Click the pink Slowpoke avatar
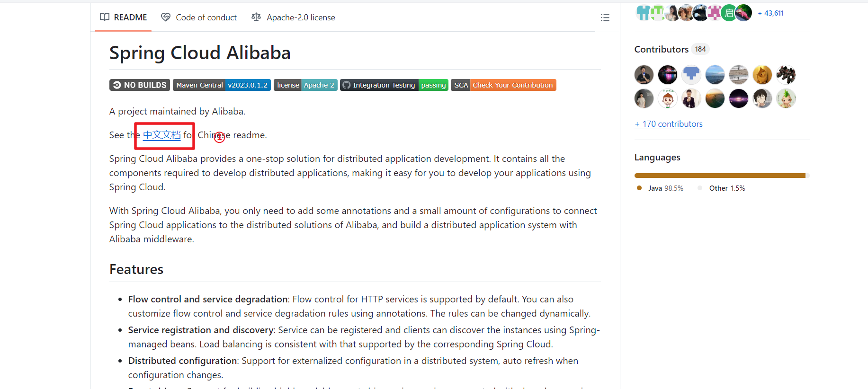868x389 pixels. click(x=743, y=13)
